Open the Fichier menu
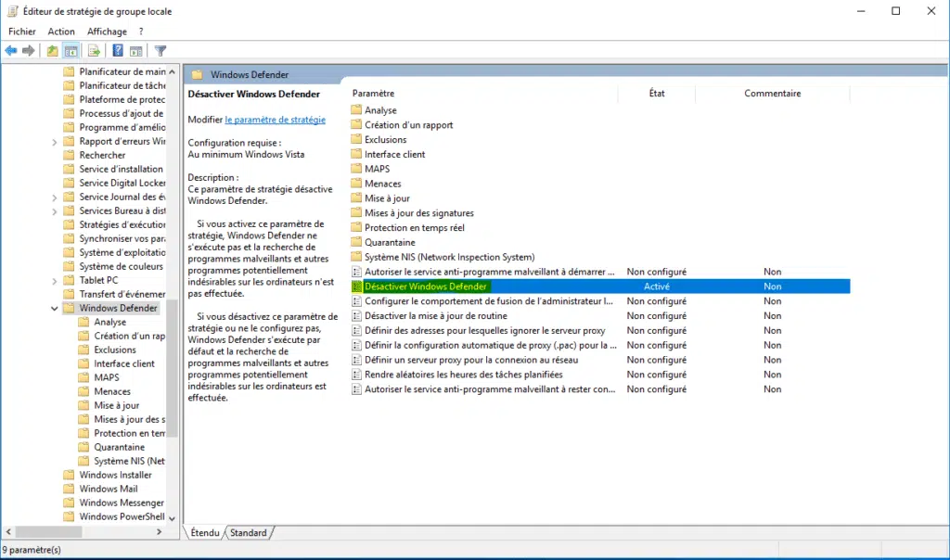 pyautogui.click(x=22, y=32)
